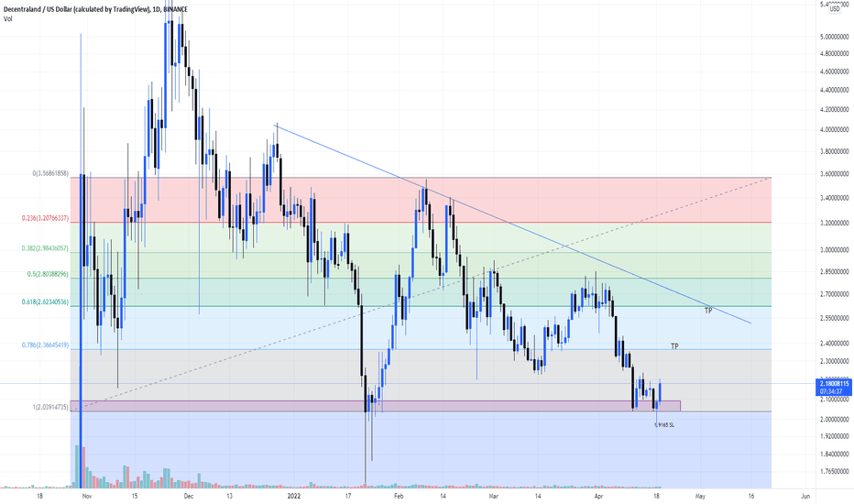Click the 2.70000000 price axis label

click(x=833, y=294)
